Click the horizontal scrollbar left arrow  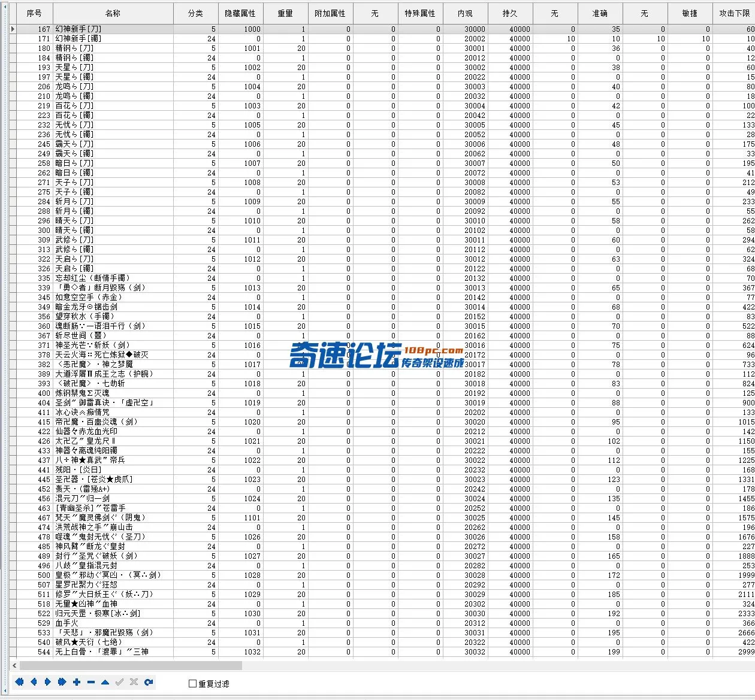14,665
